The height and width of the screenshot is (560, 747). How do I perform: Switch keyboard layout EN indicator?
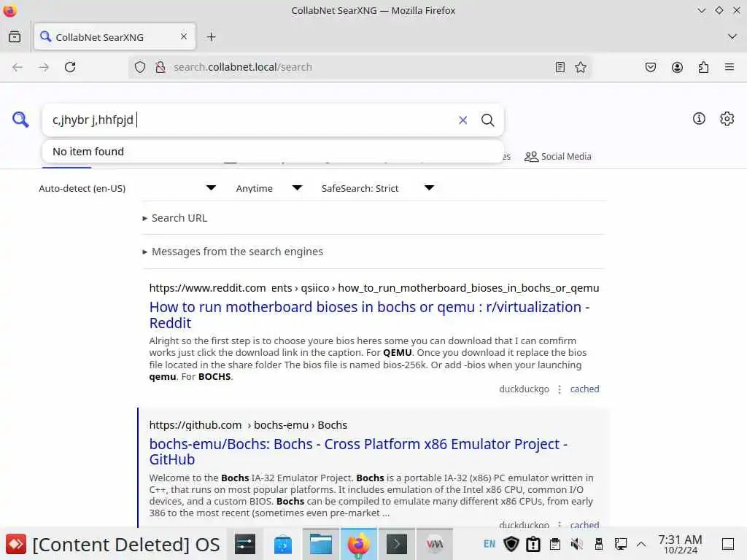(x=489, y=544)
